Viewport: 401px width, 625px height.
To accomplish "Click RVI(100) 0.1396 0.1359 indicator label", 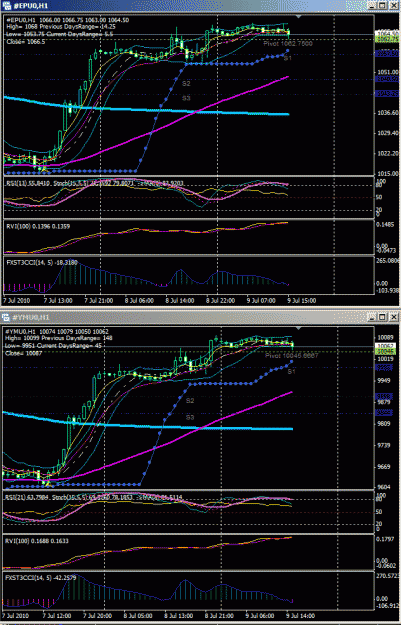I will point(38,226).
